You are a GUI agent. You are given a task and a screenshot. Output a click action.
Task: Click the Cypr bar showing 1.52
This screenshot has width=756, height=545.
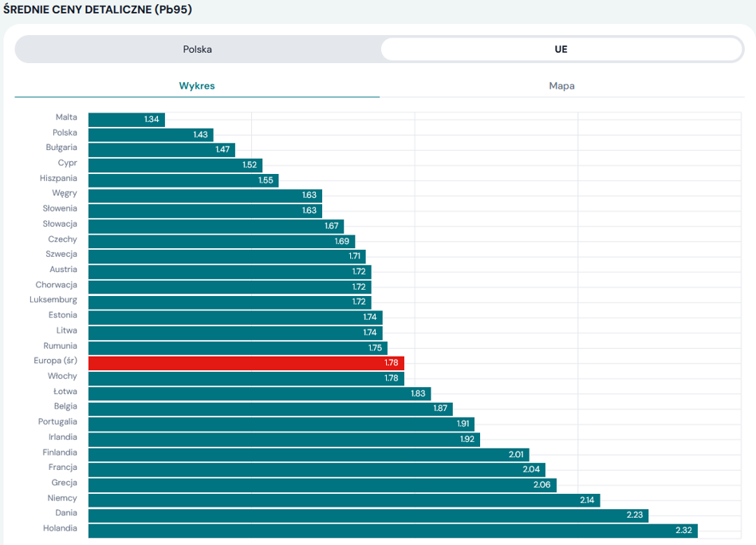pyautogui.click(x=175, y=165)
